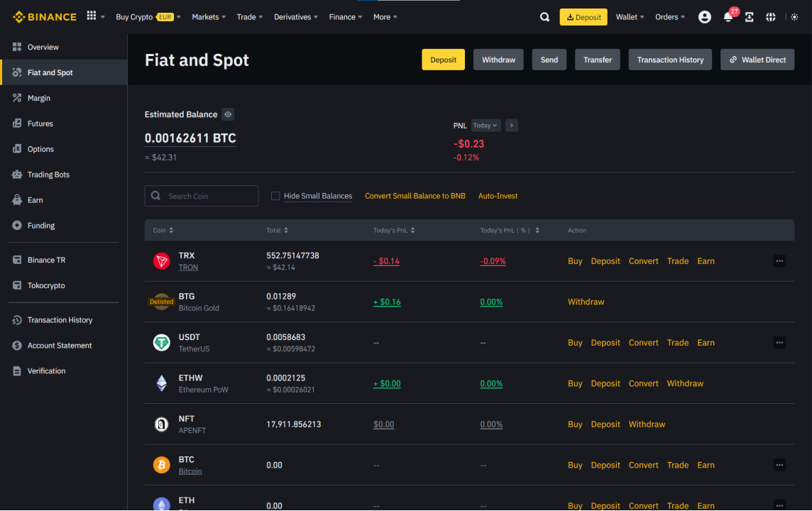Click the USDT Tether coin logo
This screenshot has width=812, height=511.
pos(162,343)
